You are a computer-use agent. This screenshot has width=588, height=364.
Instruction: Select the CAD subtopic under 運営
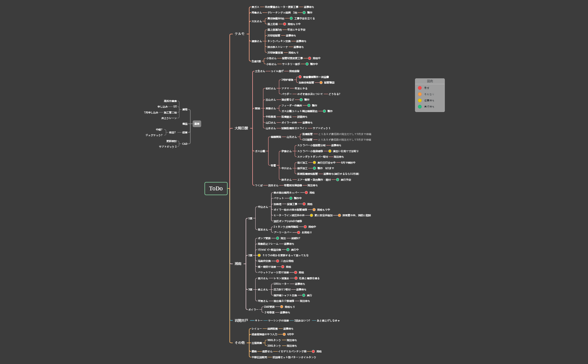(x=185, y=144)
